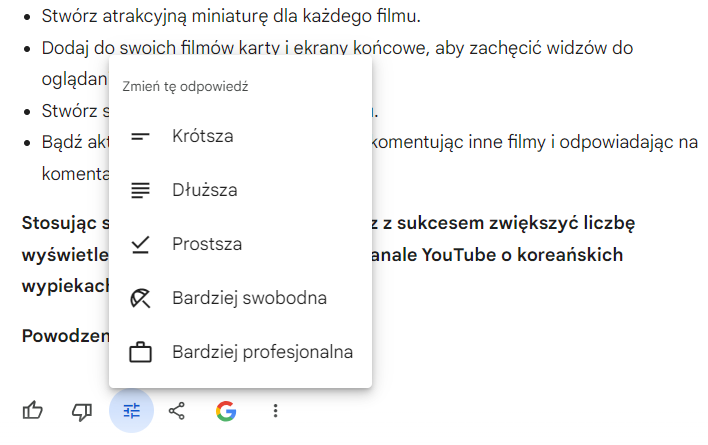This screenshot has width=708, height=445.
Task: Click the checkmark icon beside Prostsza
Action: coord(140,244)
